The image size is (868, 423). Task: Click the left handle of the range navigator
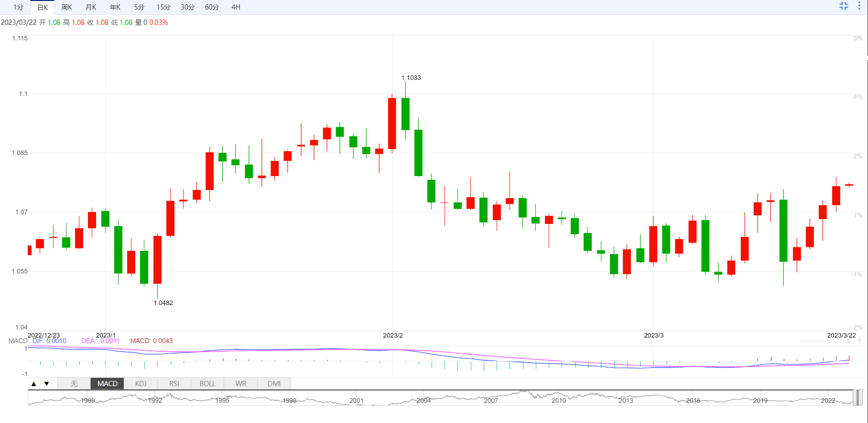855,398
